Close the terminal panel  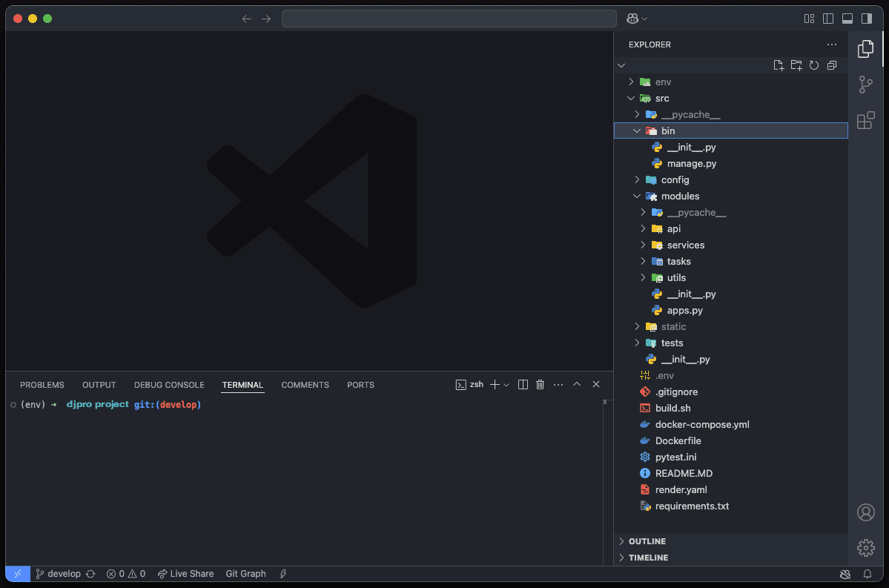[596, 384]
